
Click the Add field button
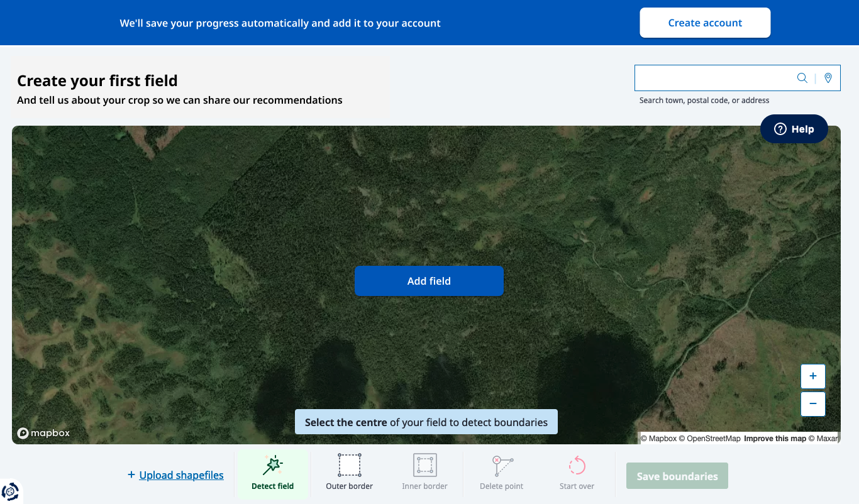tap(429, 281)
